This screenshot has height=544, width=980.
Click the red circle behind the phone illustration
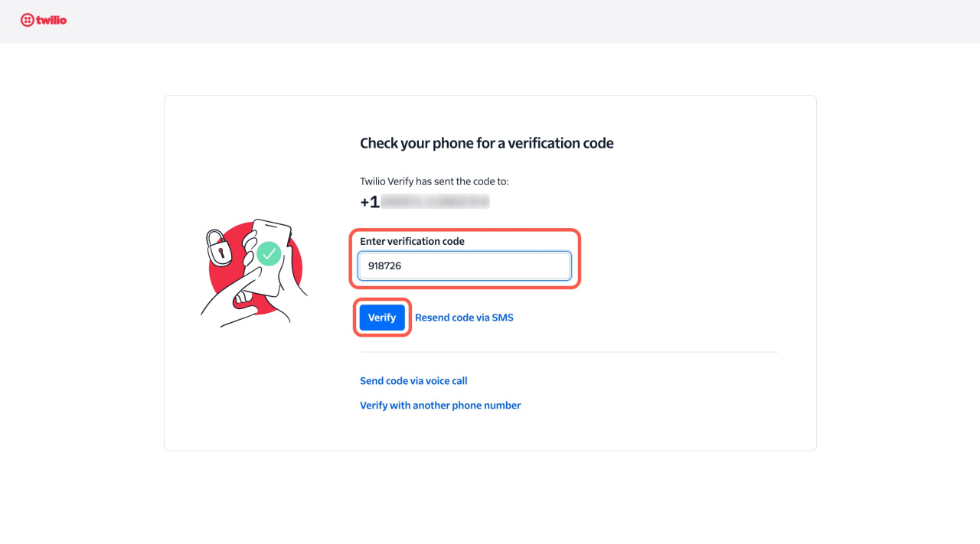coord(293,275)
